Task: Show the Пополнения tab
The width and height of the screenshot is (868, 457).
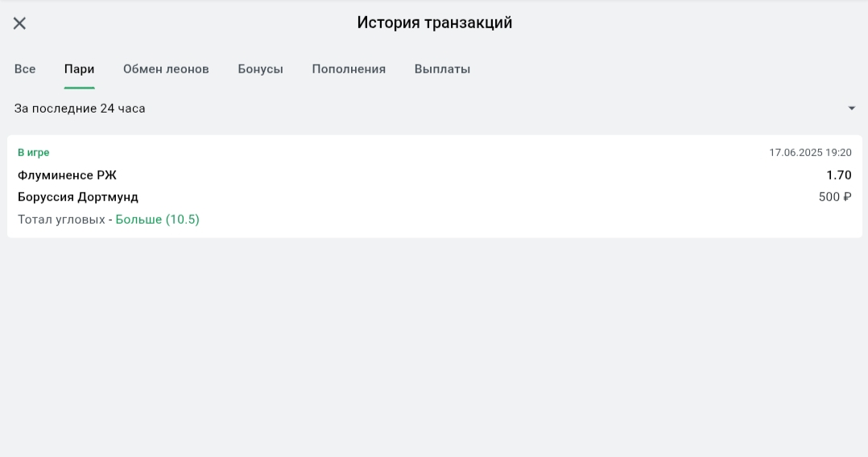Action: 349,69
